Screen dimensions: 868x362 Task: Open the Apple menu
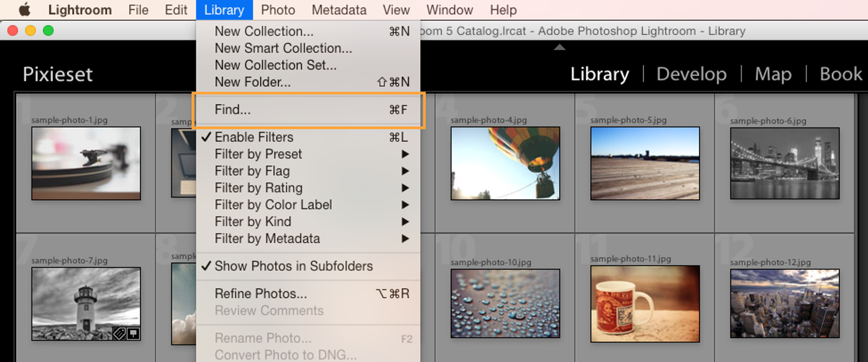pos(25,10)
